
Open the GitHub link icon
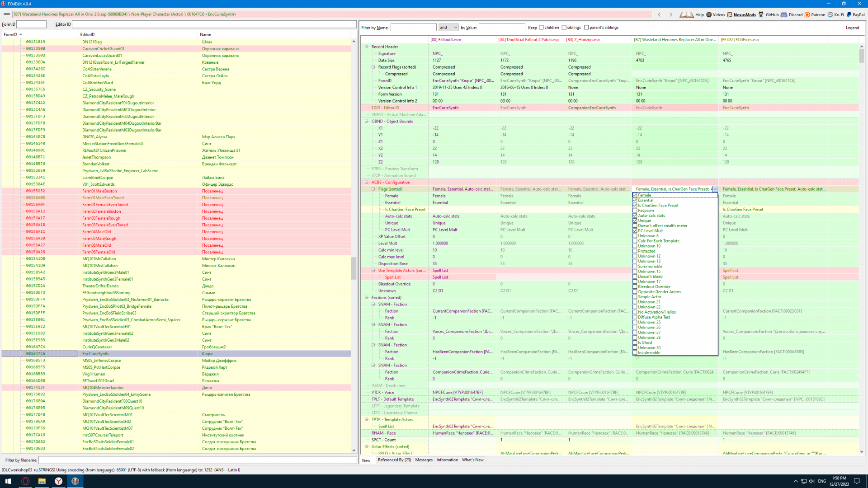point(761,14)
